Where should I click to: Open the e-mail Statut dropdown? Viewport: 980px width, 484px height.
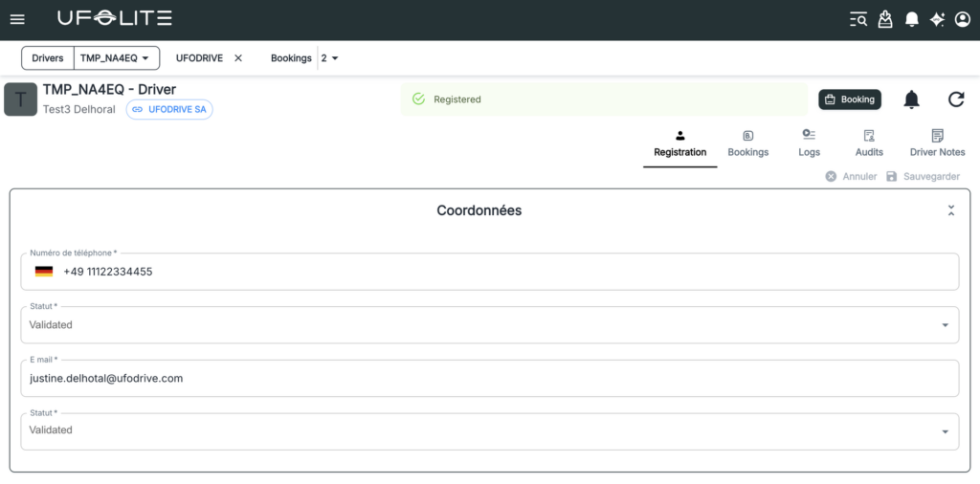[945, 430]
